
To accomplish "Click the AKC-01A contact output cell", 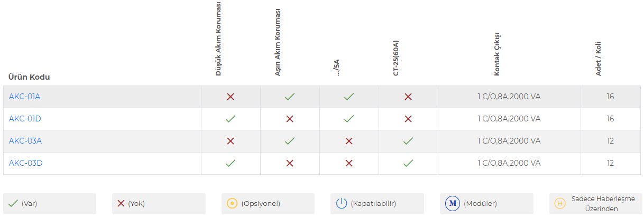I will pyautogui.click(x=509, y=97).
